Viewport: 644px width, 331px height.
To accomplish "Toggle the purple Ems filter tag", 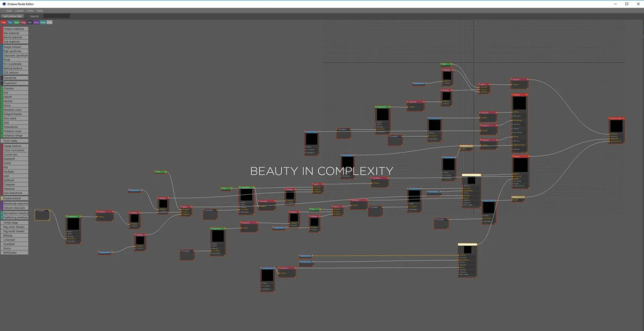I will coord(36,23).
